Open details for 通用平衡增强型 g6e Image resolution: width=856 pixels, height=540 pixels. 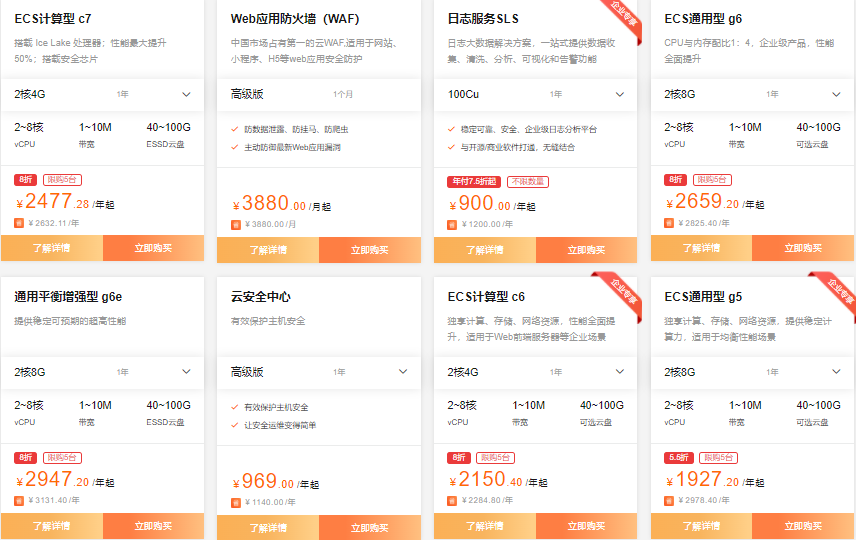click(52, 526)
